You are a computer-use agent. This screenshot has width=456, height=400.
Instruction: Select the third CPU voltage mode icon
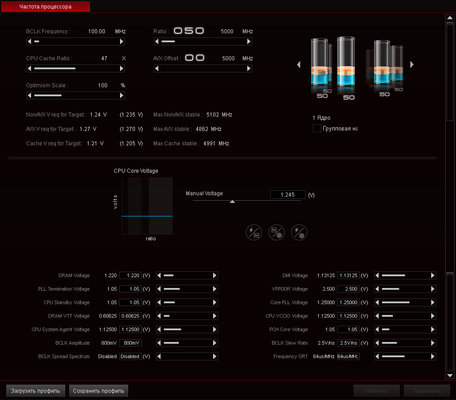pyautogui.click(x=299, y=232)
